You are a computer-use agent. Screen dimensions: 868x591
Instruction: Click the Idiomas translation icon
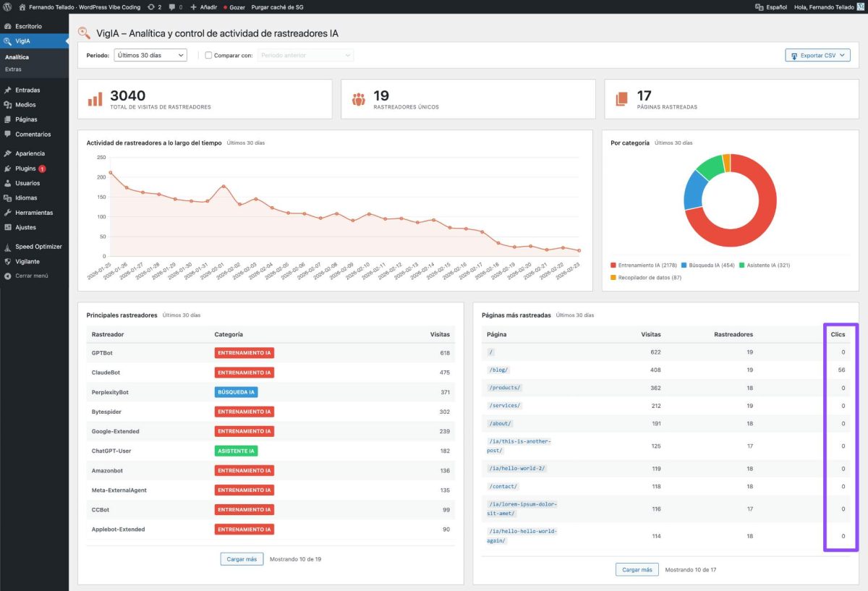pos(8,197)
